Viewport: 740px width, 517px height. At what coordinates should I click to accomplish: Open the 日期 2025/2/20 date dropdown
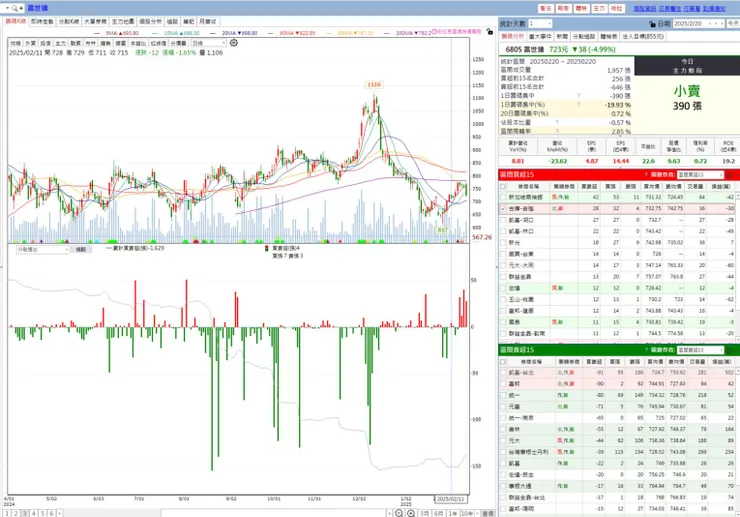click(x=698, y=24)
